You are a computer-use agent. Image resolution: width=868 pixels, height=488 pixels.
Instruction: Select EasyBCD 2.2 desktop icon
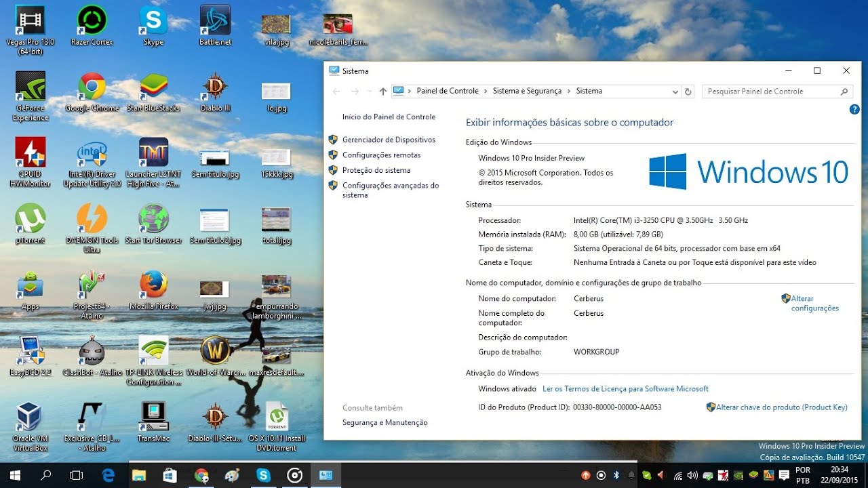click(x=30, y=357)
